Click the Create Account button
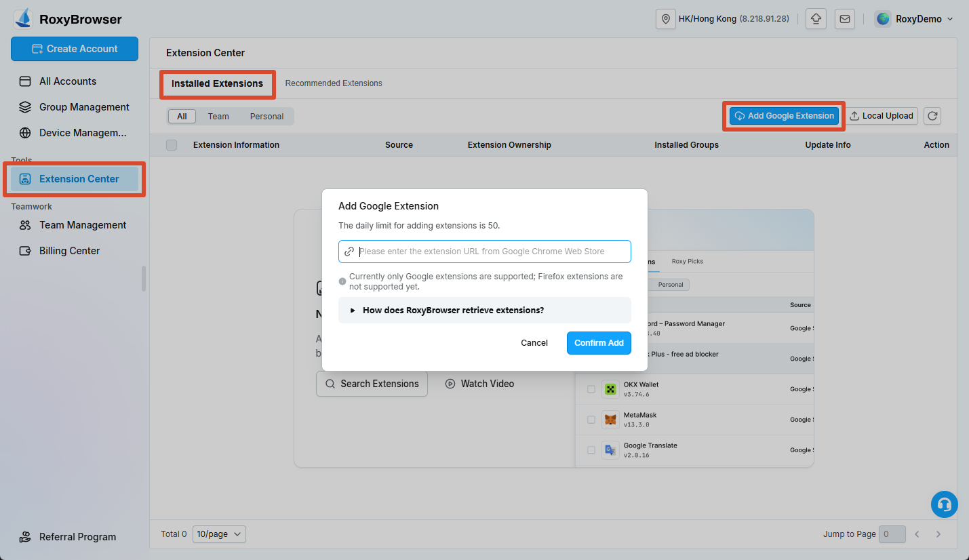This screenshot has width=969, height=560. (75, 49)
